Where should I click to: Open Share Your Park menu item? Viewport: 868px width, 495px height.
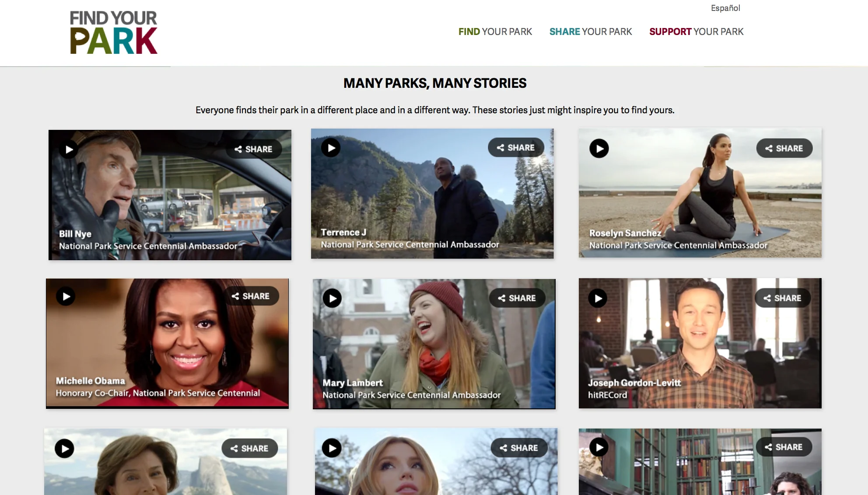point(590,31)
